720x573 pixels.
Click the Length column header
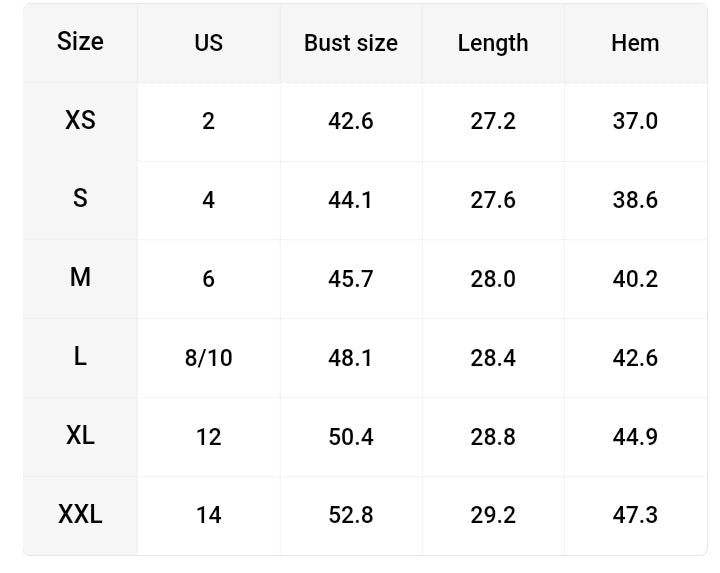(x=493, y=43)
